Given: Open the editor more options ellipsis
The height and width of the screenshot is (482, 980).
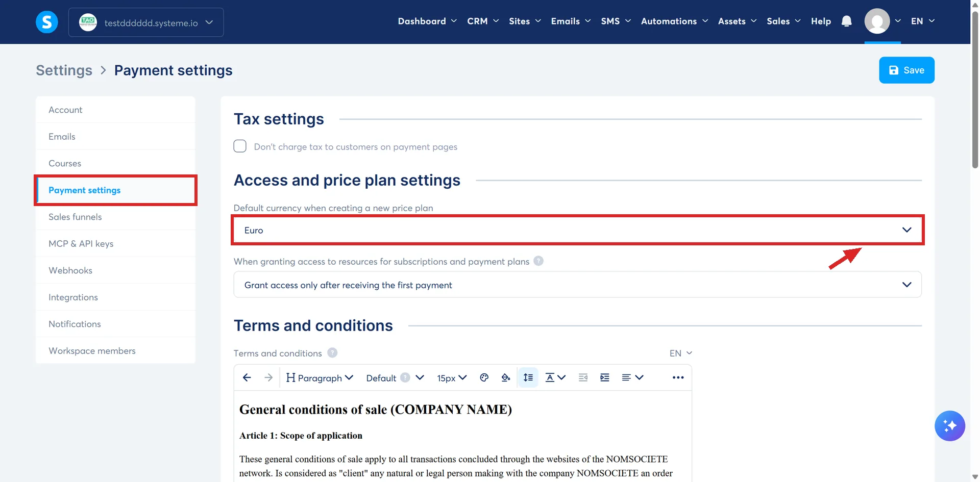Looking at the screenshot, I should coord(678,377).
